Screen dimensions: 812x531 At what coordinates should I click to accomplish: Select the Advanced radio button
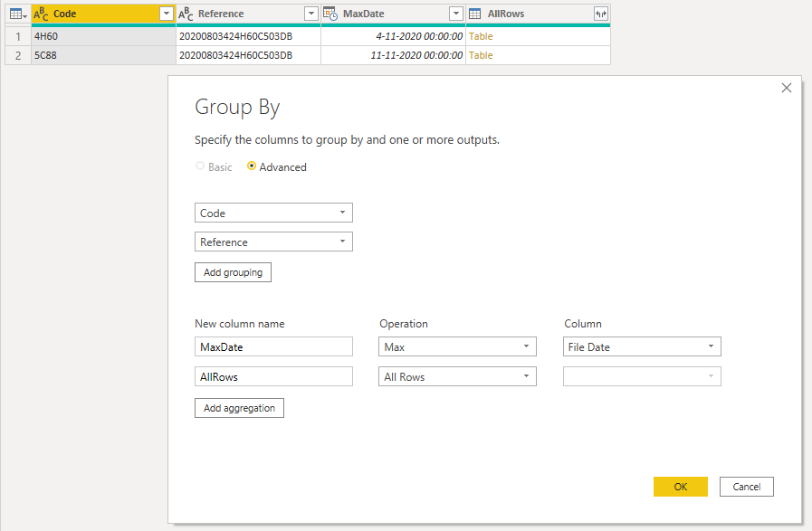[x=252, y=166]
